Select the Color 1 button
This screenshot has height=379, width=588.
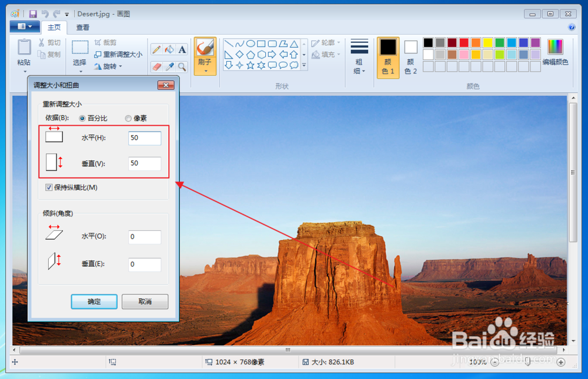(x=388, y=58)
